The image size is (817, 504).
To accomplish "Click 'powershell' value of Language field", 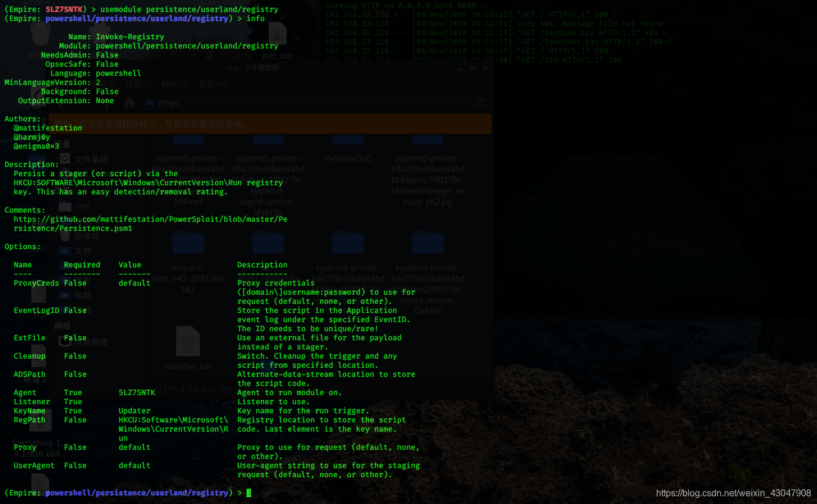I will tap(119, 73).
